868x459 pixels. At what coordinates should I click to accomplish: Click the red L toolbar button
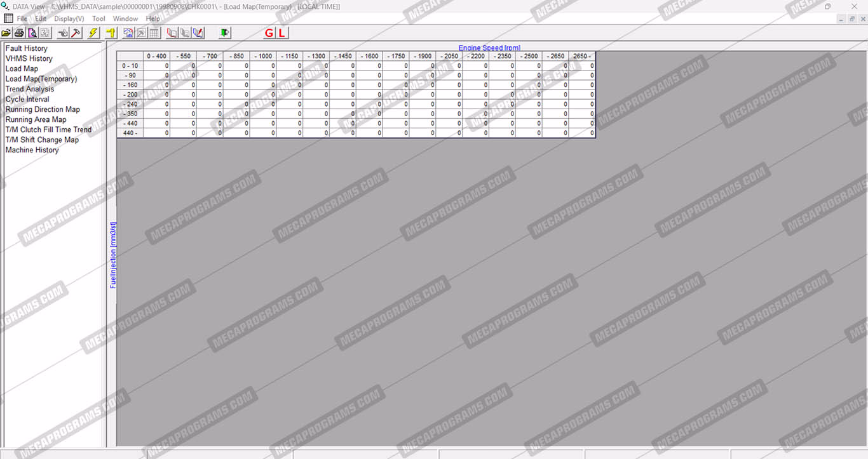tap(281, 32)
